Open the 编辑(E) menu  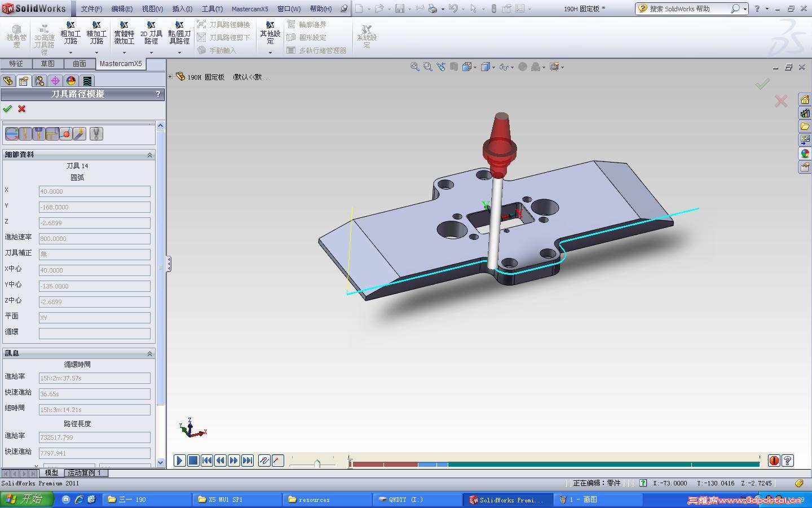(x=122, y=9)
